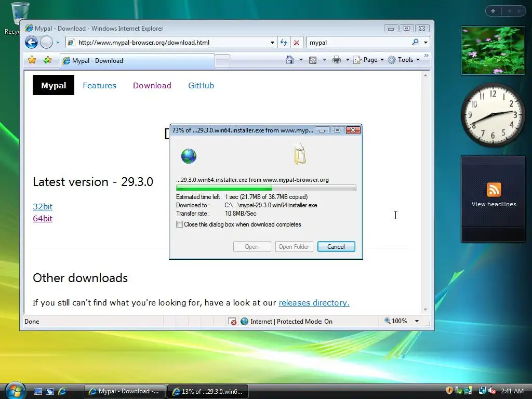Open the Tools menu

click(x=404, y=60)
